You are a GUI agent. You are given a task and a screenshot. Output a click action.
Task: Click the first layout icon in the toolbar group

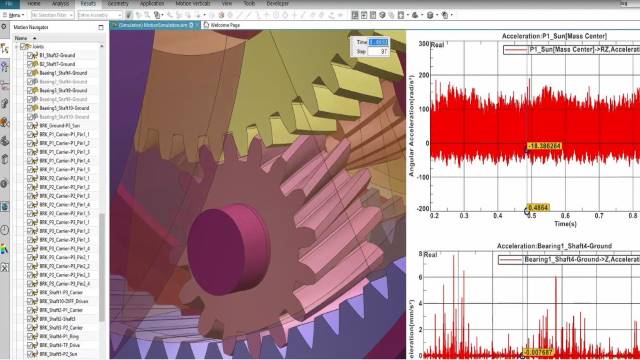tap(355, 15)
